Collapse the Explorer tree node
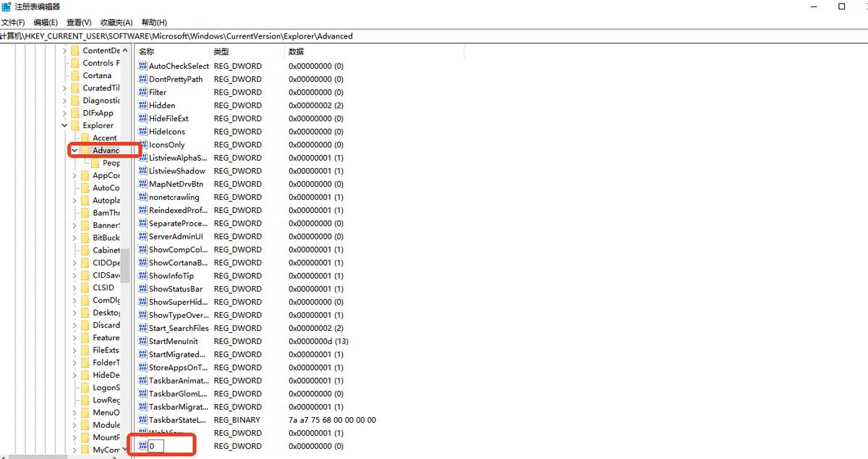This screenshot has width=868, height=459. [x=64, y=125]
